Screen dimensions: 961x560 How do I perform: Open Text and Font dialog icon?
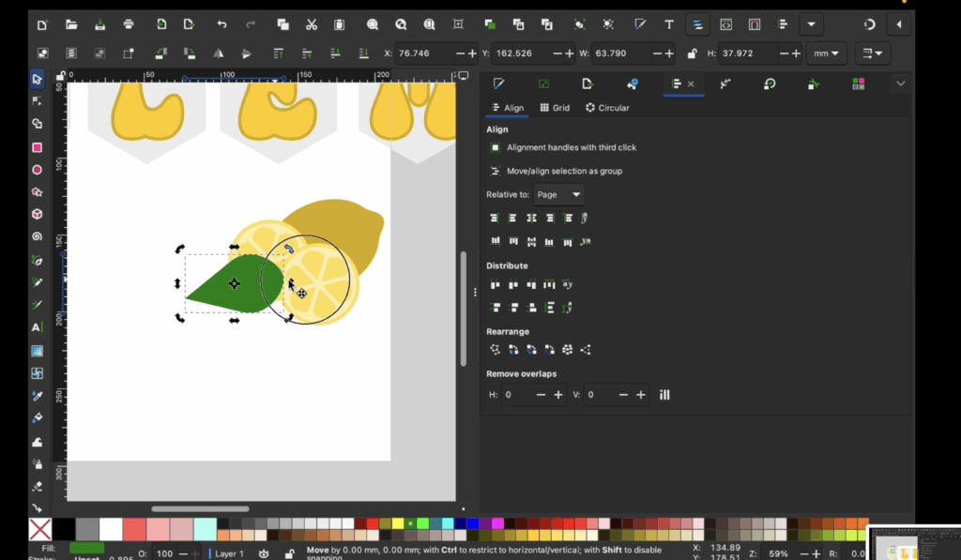coord(668,24)
